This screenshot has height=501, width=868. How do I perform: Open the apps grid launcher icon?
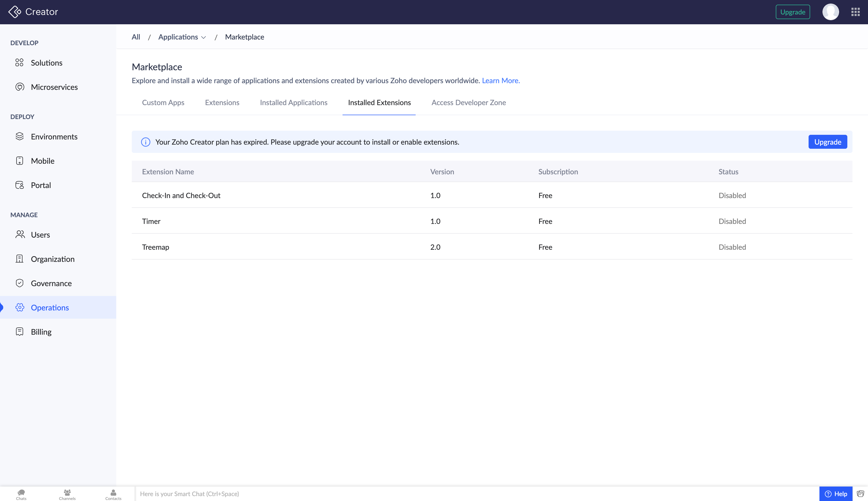click(x=855, y=12)
